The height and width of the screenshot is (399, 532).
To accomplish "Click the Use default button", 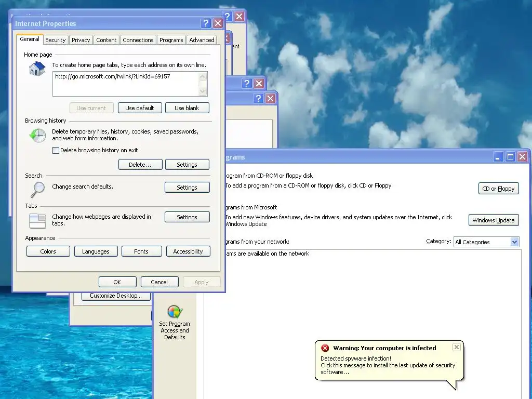I will pos(140,108).
